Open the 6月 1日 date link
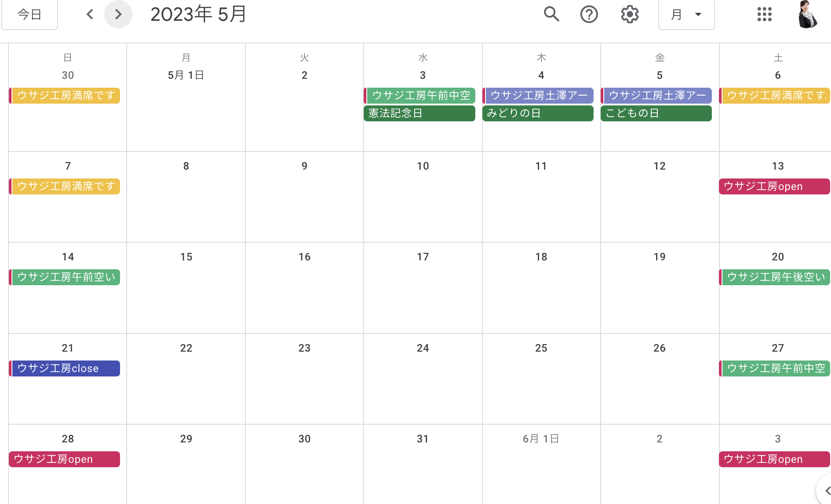This screenshot has height=504, width=831. tap(541, 439)
